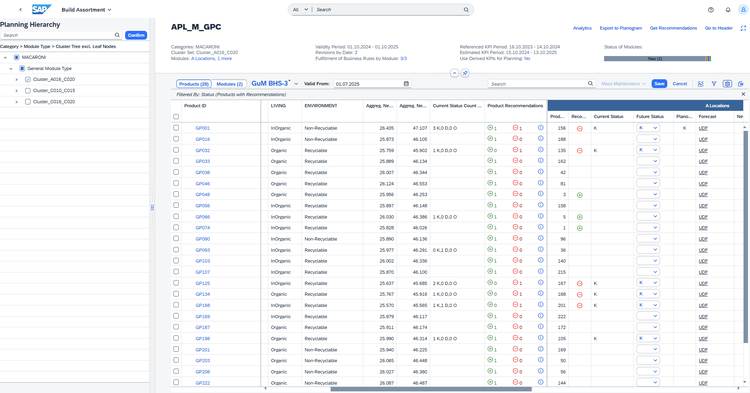This screenshot has width=750, height=393.
Task: Click the SAP logo
Action: point(42,10)
